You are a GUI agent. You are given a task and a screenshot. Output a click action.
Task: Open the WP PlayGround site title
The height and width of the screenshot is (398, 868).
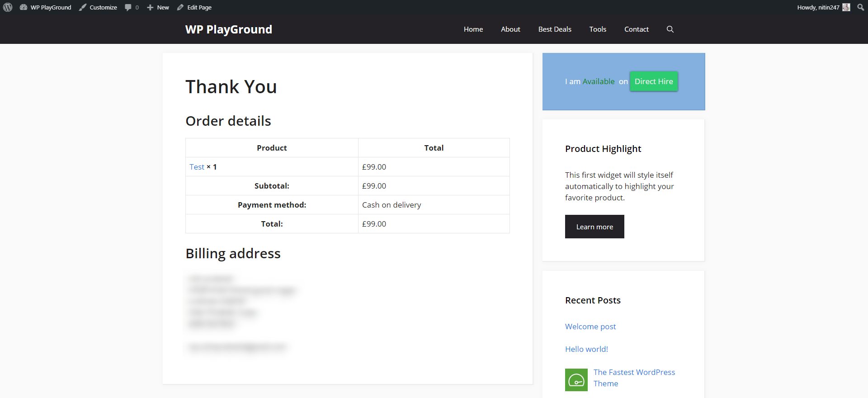(x=229, y=29)
